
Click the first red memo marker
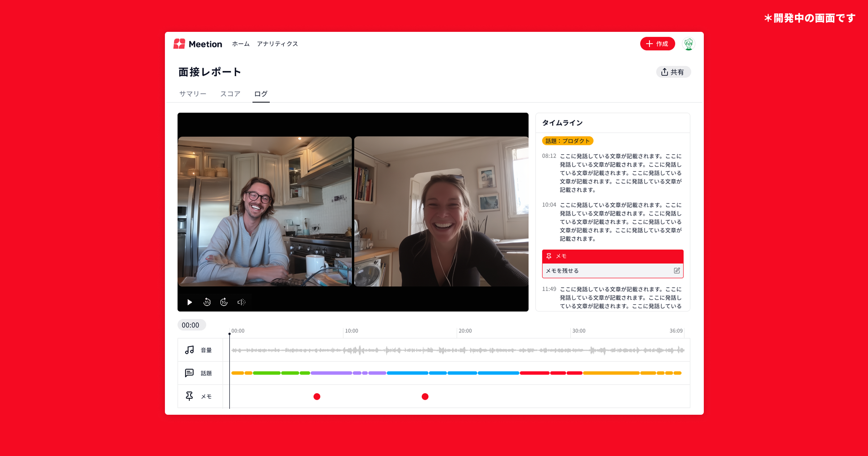[317, 397]
